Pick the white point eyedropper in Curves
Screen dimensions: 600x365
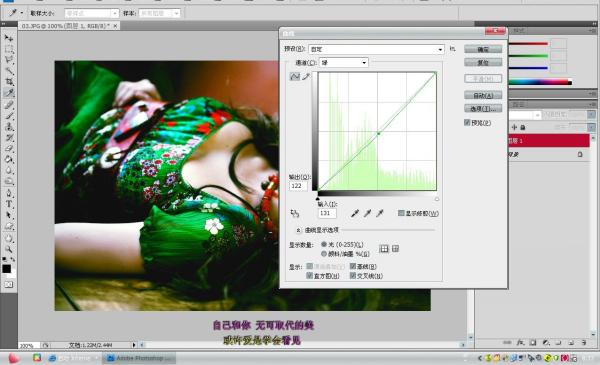(x=380, y=213)
